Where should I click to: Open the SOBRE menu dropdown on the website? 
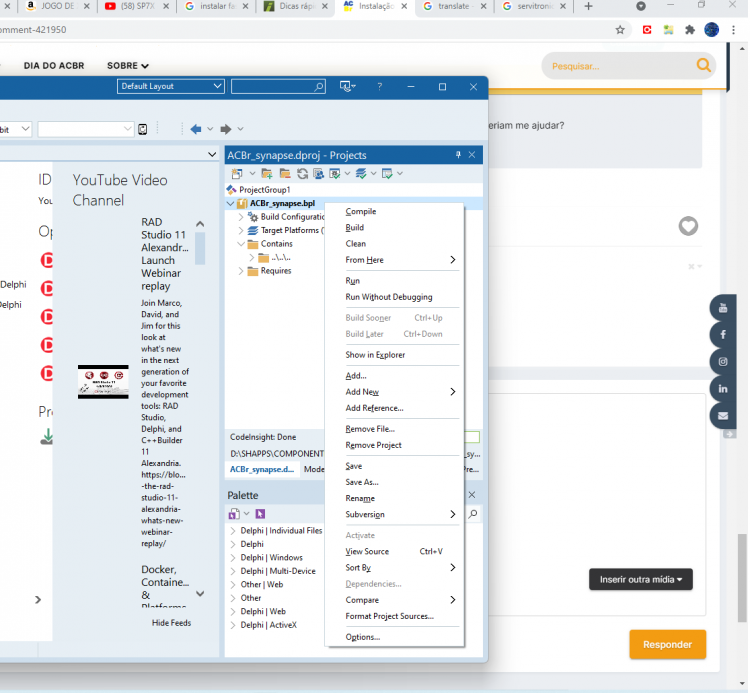pyautogui.click(x=128, y=66)
